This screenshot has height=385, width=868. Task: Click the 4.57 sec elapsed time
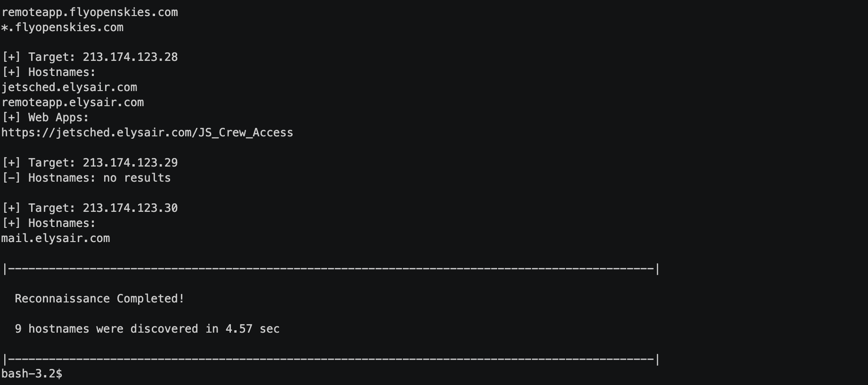point(252,329)
